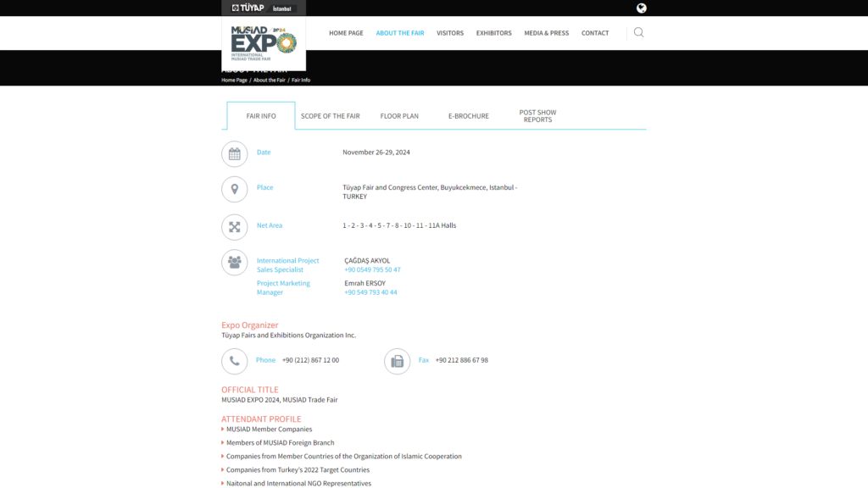Viewport: 868px width, 488px height.
Task: Click the Istanbul label in top bar
Action: [281, 8]
